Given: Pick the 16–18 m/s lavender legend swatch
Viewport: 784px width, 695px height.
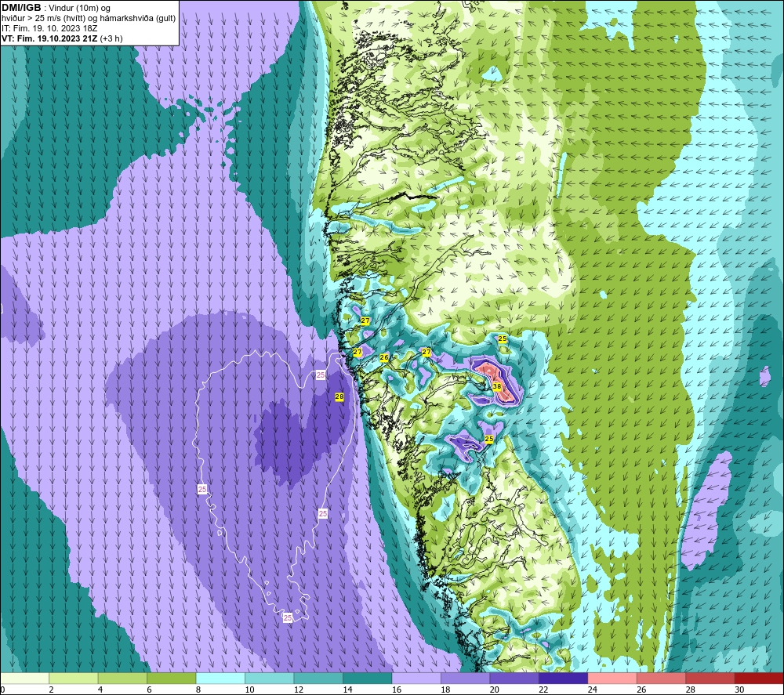Looking at the screenshot, I should (x=416, y=679).
